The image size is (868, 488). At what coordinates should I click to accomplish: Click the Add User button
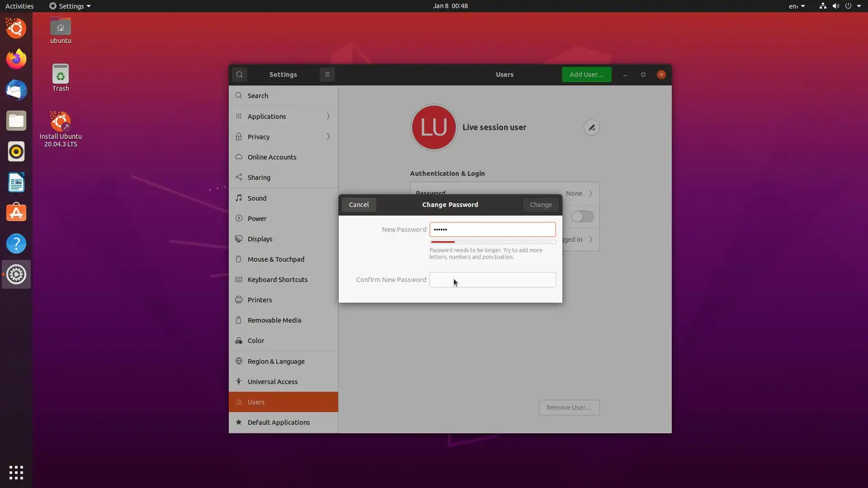pos(586,75)
